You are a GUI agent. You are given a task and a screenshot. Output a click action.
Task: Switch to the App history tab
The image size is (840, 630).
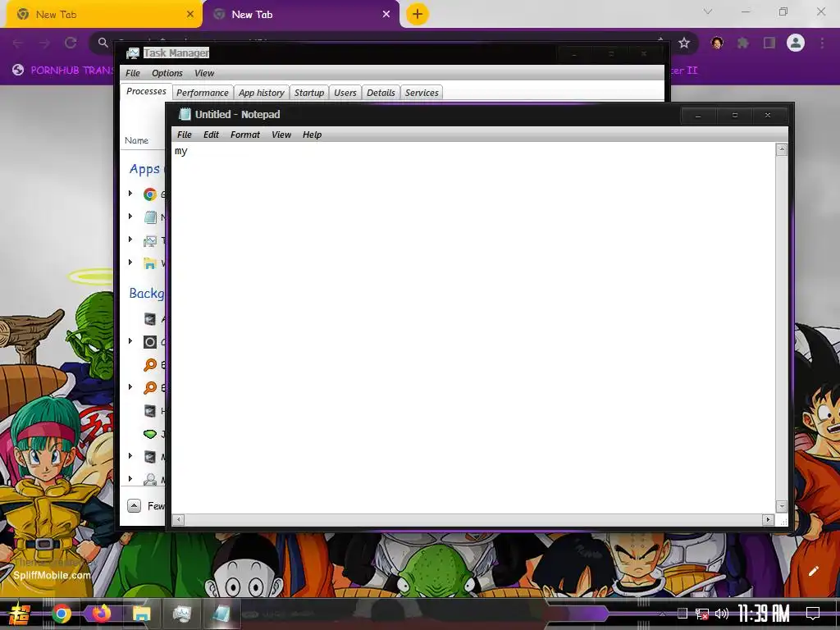tap(262, 93)
